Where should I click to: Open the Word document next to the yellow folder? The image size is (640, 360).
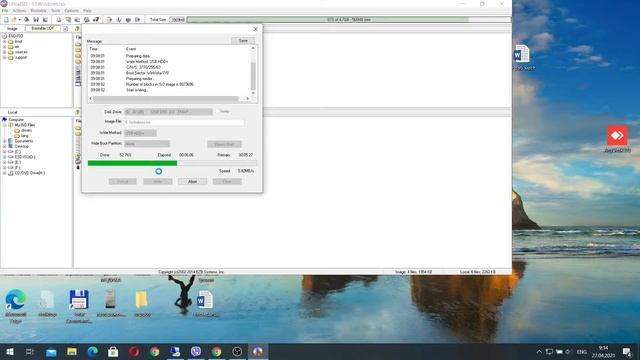205,303
